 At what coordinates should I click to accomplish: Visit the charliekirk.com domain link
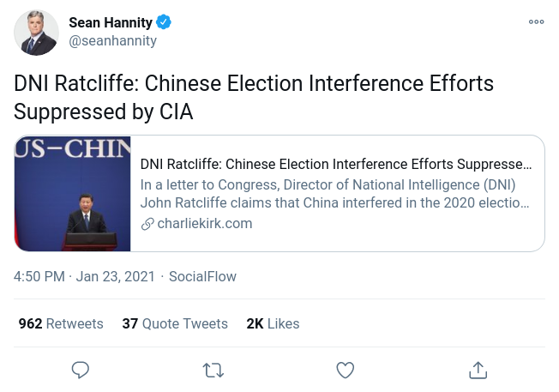click(205, 224)
